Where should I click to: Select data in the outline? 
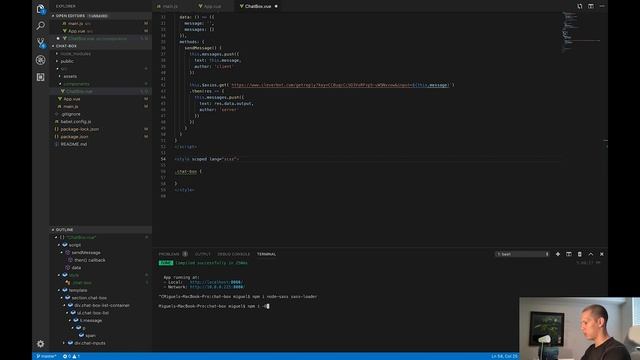[76, 267]
